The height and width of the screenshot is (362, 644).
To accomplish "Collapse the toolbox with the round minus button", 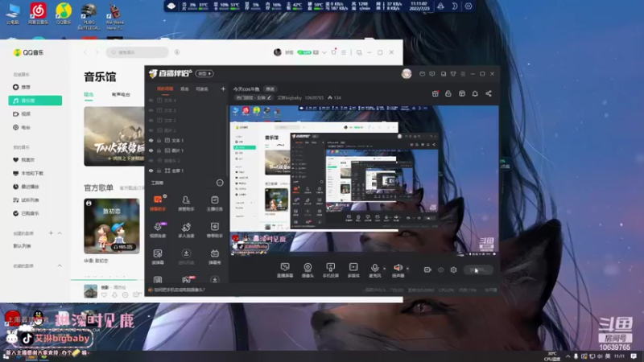I will pos(220,183).
